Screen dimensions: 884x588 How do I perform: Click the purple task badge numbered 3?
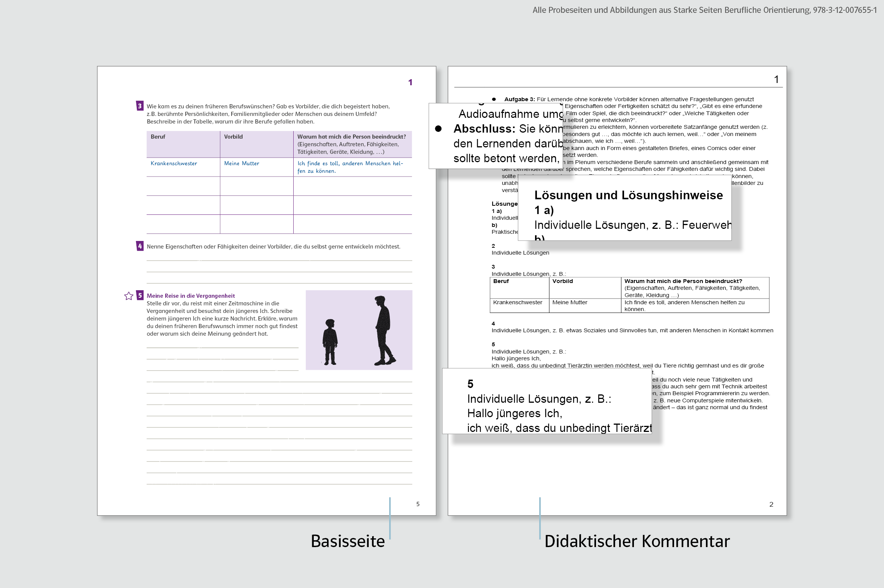coord(140,106)
